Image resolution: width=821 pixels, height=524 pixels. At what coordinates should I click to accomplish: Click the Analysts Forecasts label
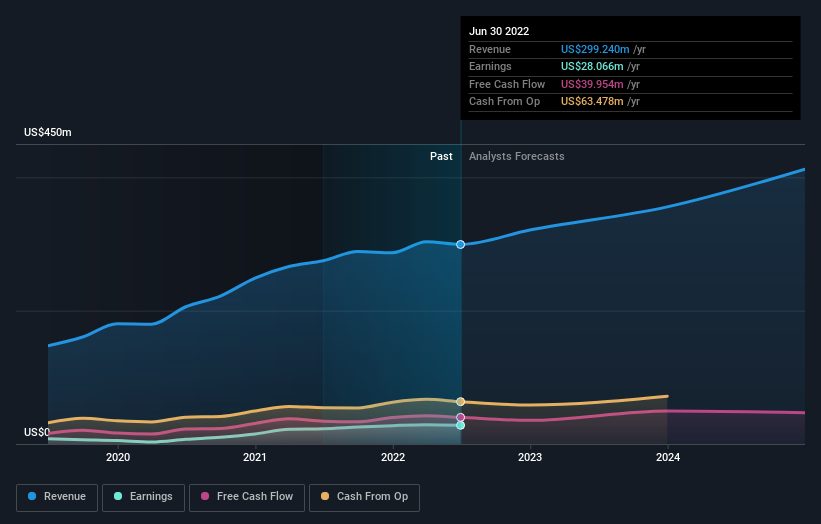pyautogui.click(x=516, y=156)
